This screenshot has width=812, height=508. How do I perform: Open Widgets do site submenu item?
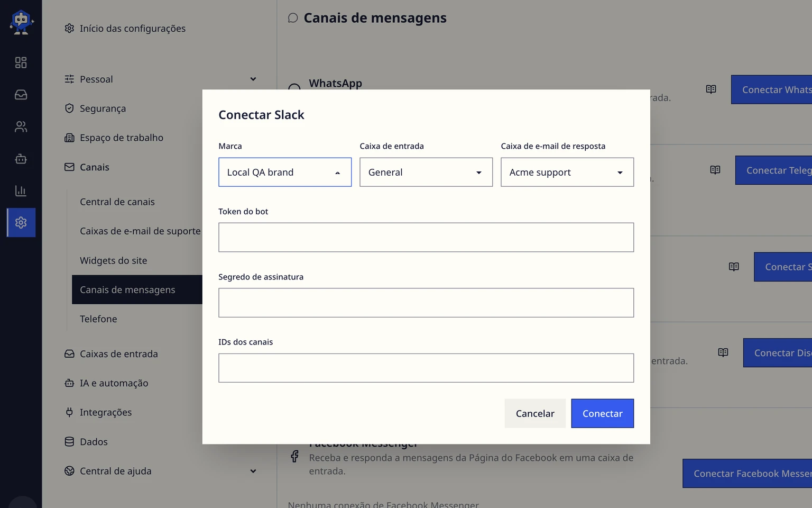114,260
